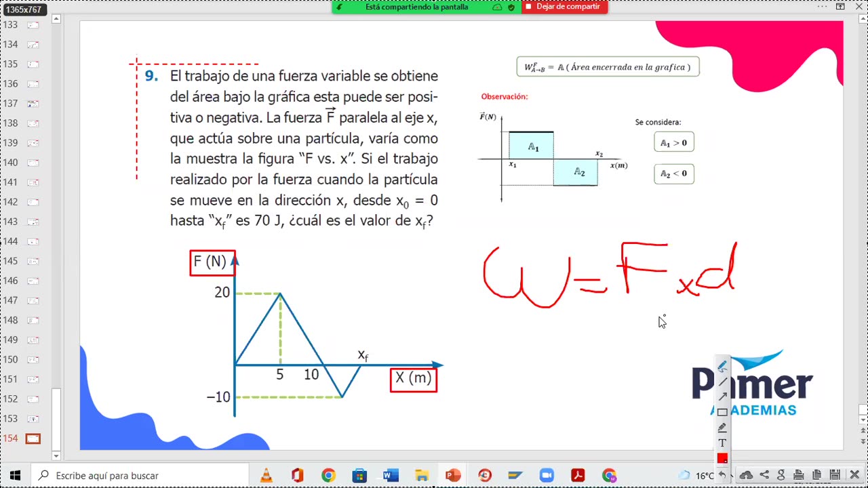Click the share icon in capture toolbar
Image resolution: width=868 pixels, height=488 pixels.
[x=764, y=475]
